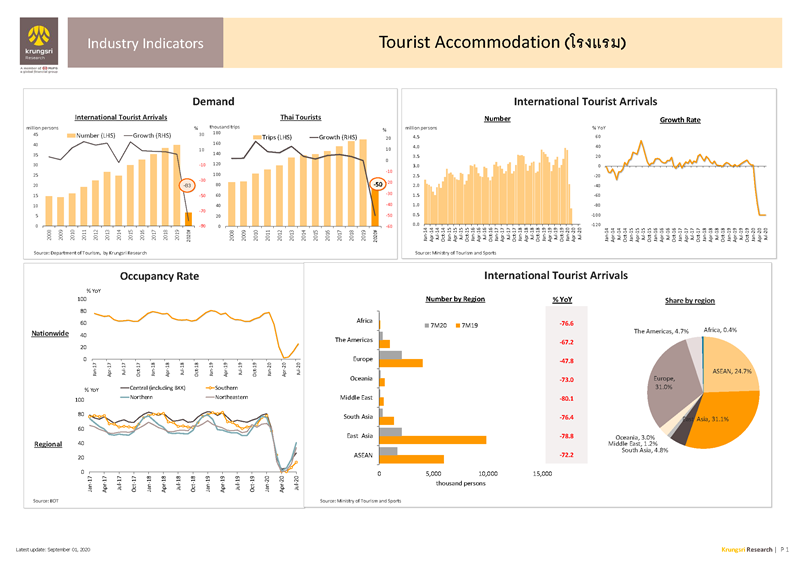
Task: Click the Nationwide occupancy label
Action: [48, 334]
